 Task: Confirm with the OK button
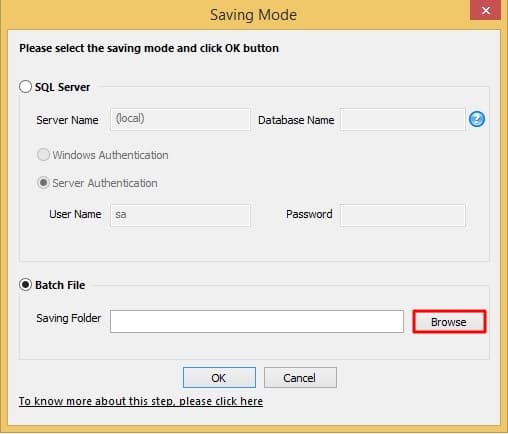[x=219, y=377]
